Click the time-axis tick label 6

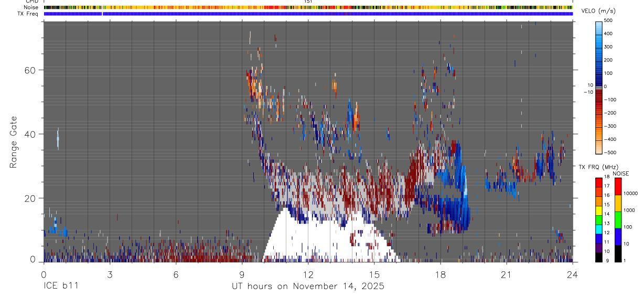coord(176,274)
